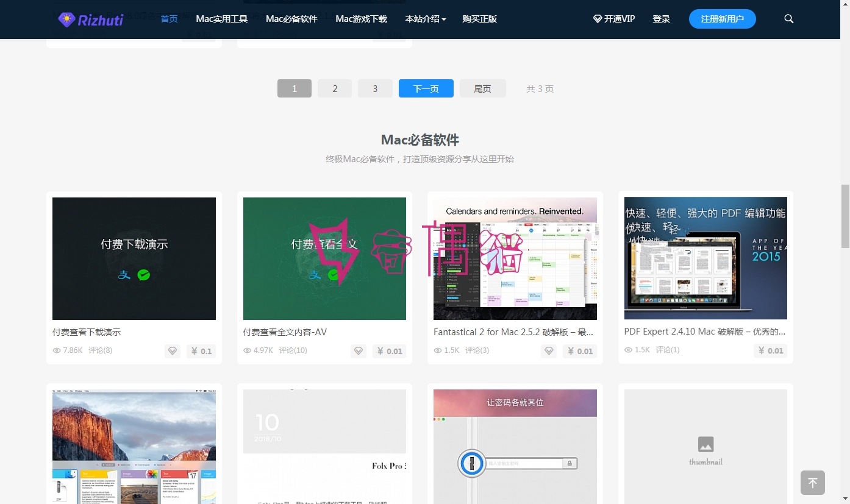
Task: Open Mac必备软件 menu item
Action: [291, 19]
